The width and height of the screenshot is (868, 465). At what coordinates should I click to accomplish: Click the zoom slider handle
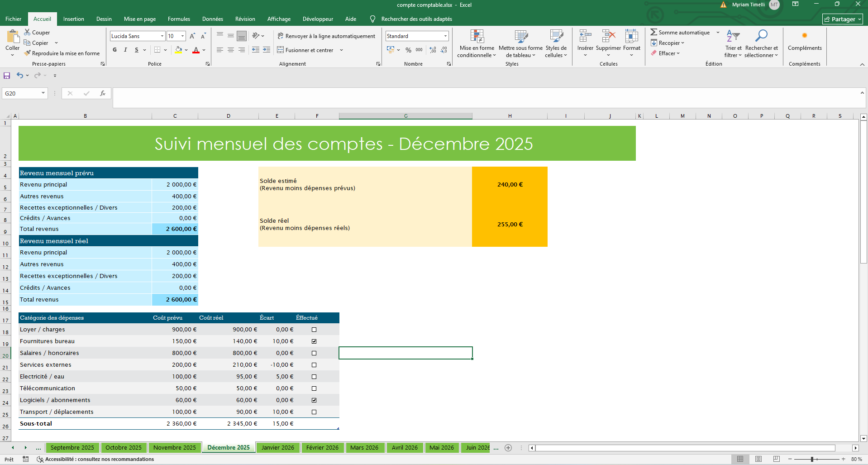pyautogui.click(x=812, y=459)
